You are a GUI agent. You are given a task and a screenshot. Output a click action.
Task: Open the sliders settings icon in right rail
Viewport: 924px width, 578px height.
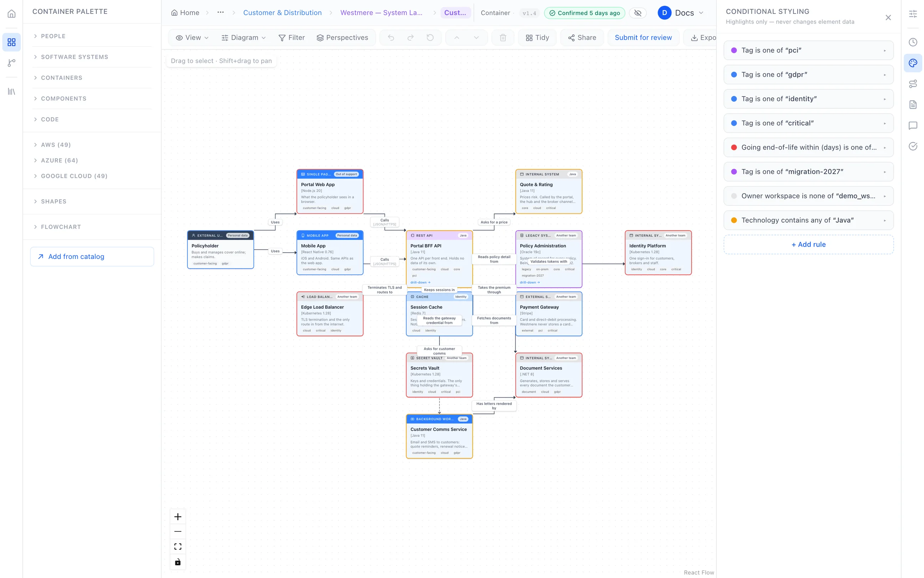point(913,14)
